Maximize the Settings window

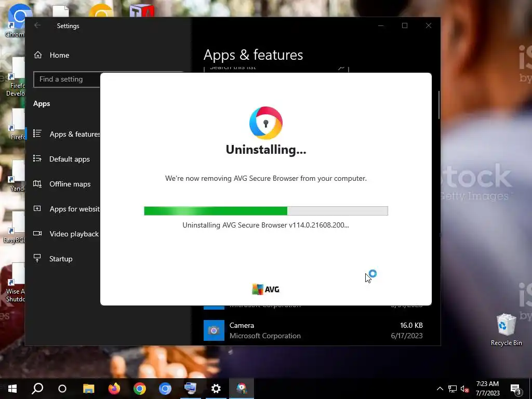pyautogui.click(x=404, y=25)
